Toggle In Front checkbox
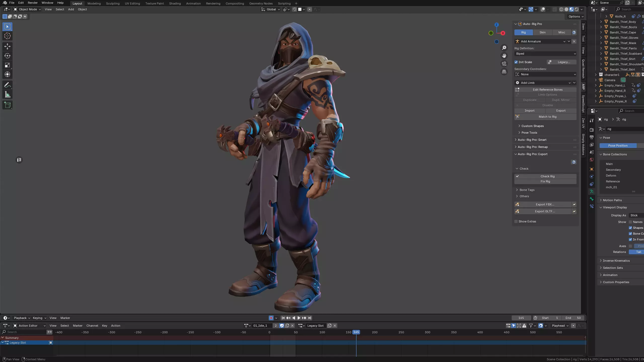Viewport: 644px width, 362px height. point(630,240)
